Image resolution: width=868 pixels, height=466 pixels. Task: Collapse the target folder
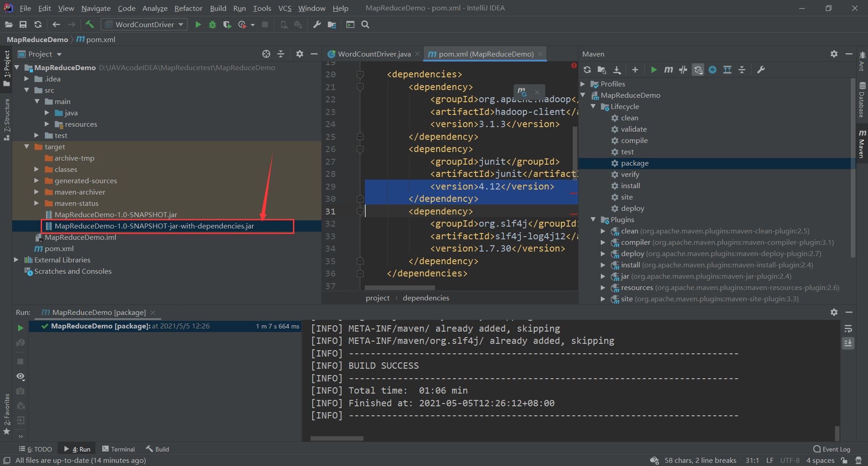coord(27,147)
